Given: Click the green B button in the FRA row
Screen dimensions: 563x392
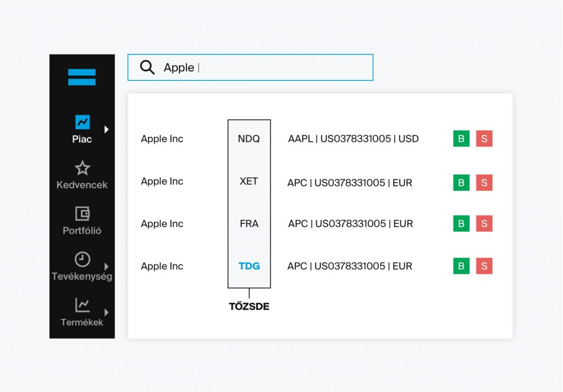Looking at the screenshot, I should pyautogui.click(x=461, y=224).
